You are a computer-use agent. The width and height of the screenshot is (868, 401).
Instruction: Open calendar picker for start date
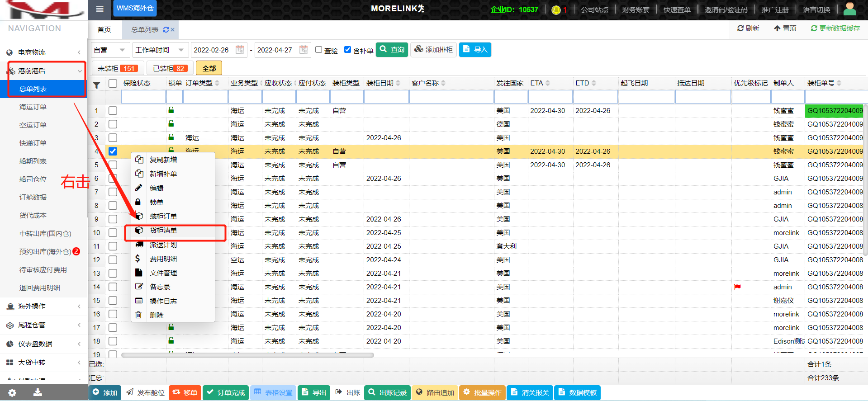coord(240,50)
